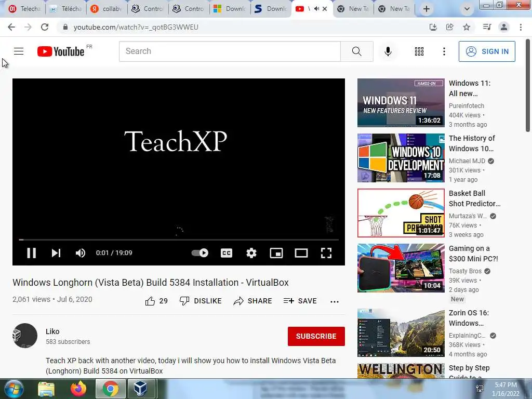Open the Michael MJD channel name

click(467, 161)
